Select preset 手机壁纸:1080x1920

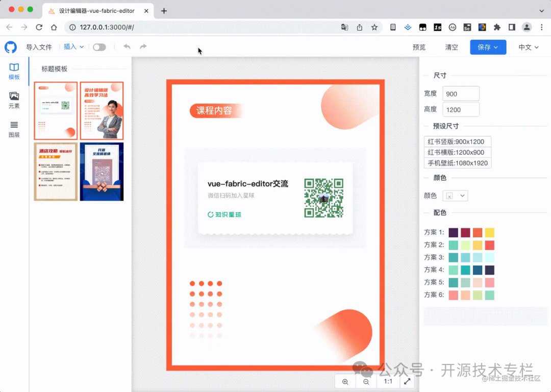[x=457, y=163]
